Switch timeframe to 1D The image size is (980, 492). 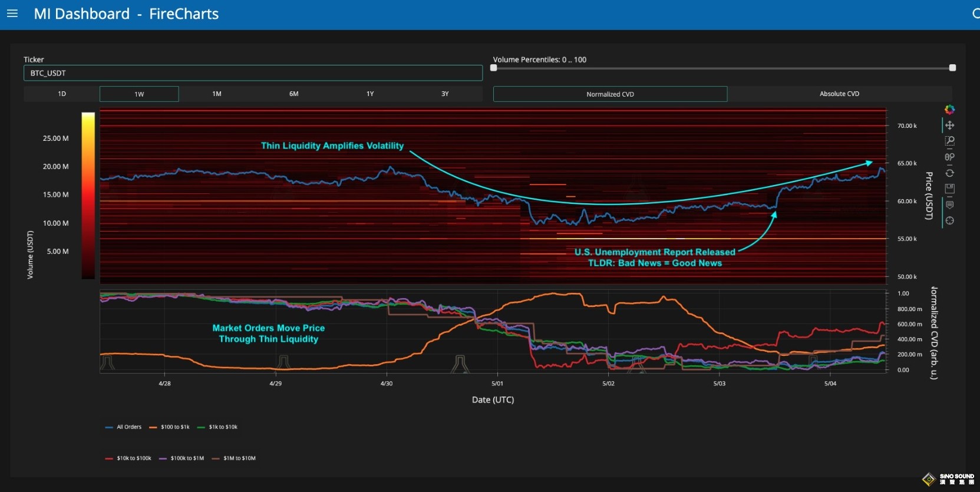pos(62,94)
